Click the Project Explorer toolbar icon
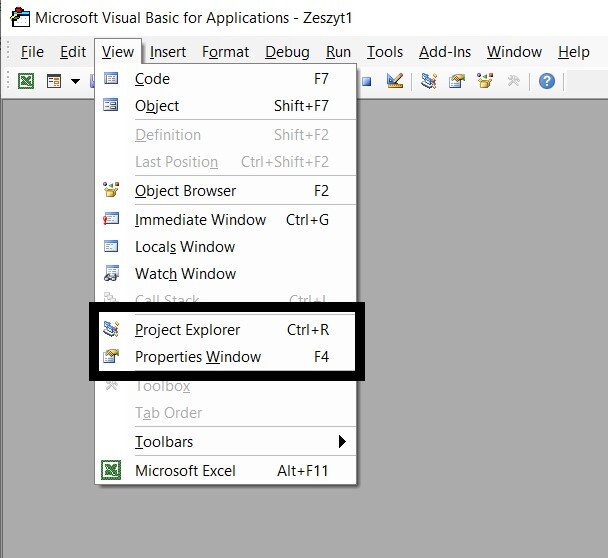608x558 pixels. coord(429,81)
